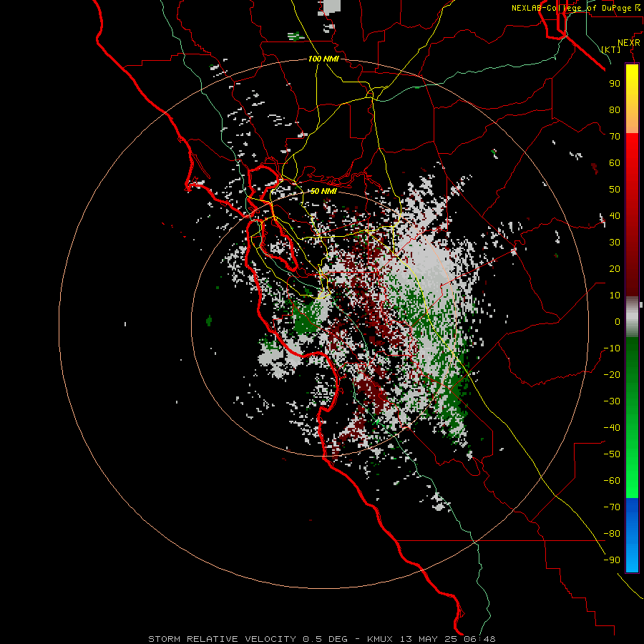Viewport: 644px width, 644px height.
Task: Click the -90 value on velocity scale
Action: 612,560
